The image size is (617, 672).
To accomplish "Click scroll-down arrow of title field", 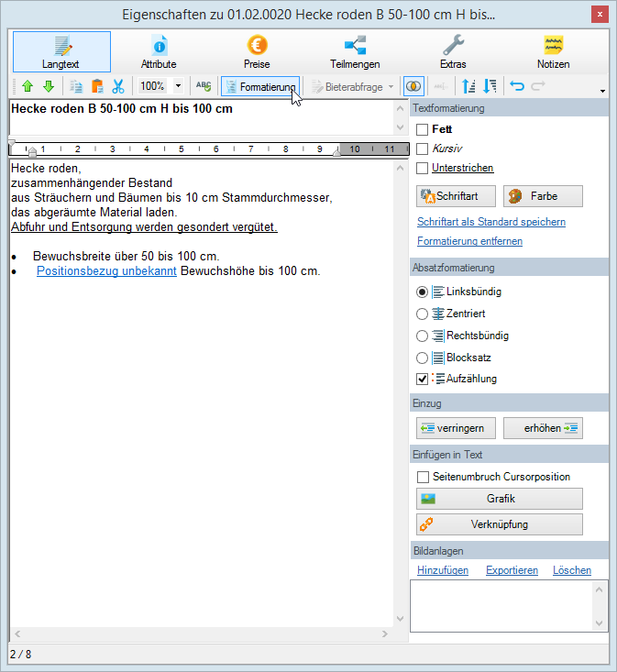I will [x=401, y=127].
